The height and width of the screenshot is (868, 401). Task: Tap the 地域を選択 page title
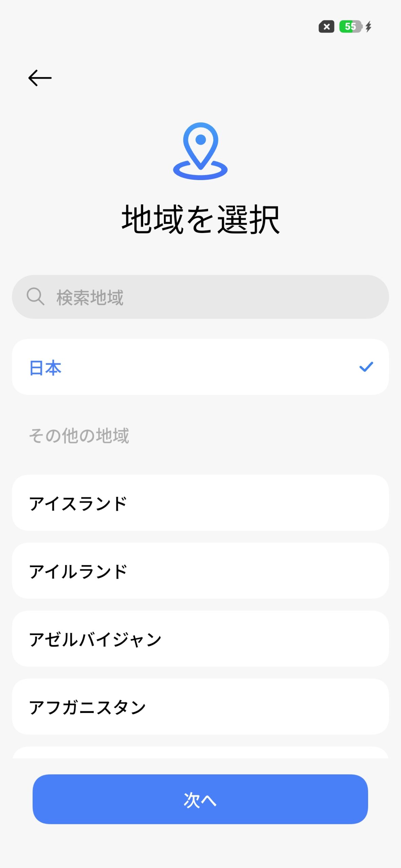[200, 220]
